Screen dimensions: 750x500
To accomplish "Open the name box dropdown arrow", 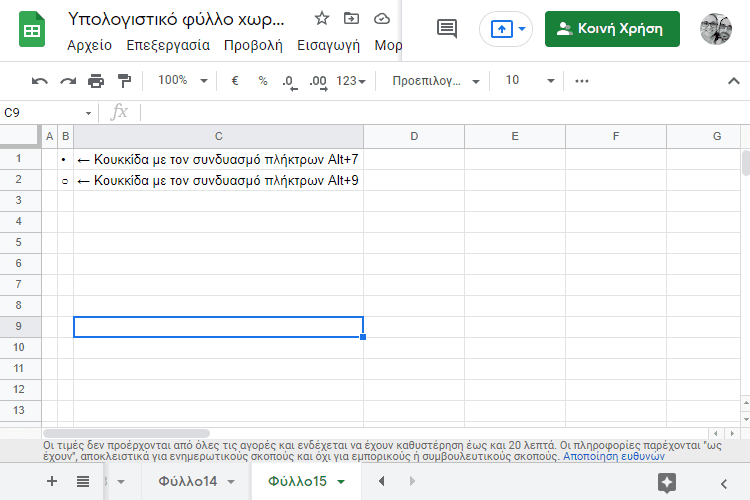I will (88, 113).
